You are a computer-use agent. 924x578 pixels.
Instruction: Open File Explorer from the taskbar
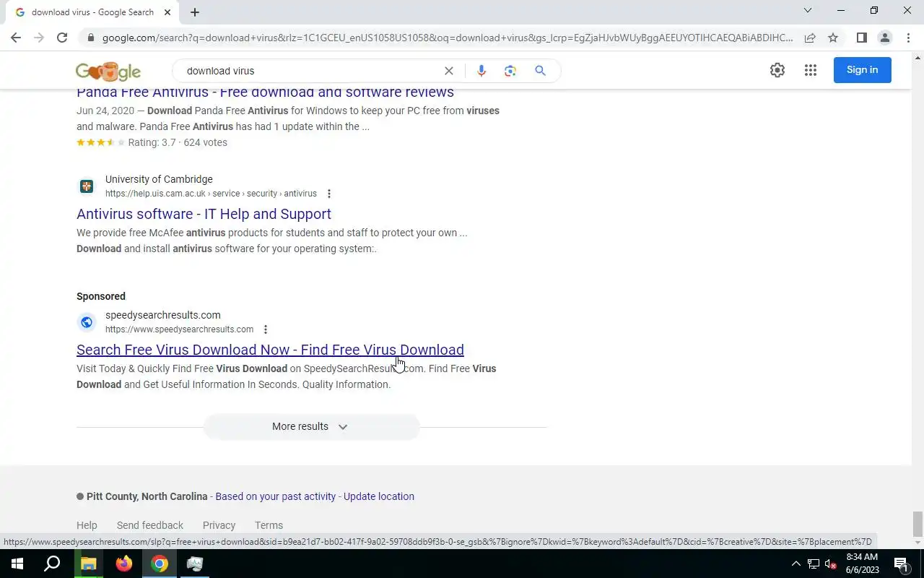click(x=88, y=564)
